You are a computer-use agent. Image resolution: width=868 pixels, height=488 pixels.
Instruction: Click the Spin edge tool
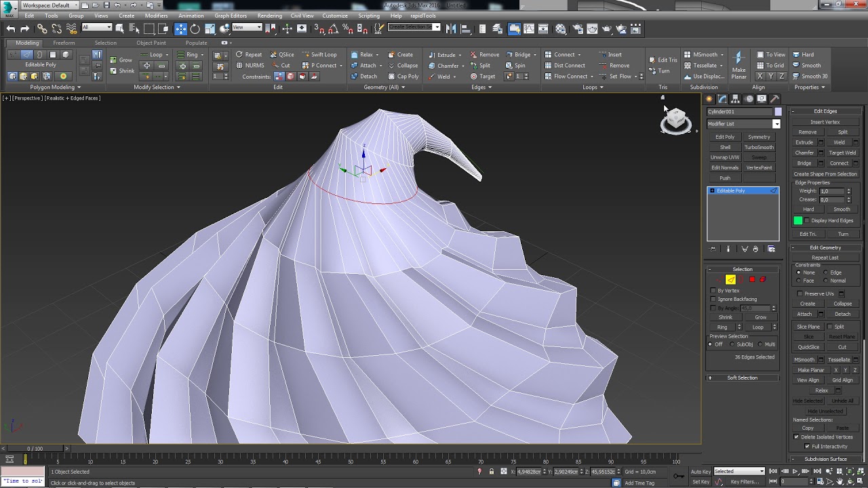coord(515,66)
